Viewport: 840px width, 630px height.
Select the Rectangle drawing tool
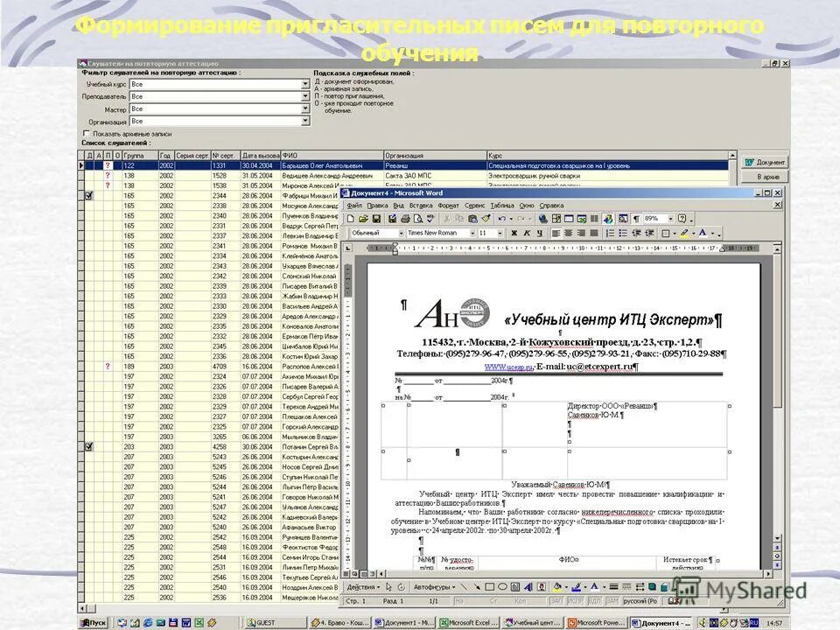point(490,586)
